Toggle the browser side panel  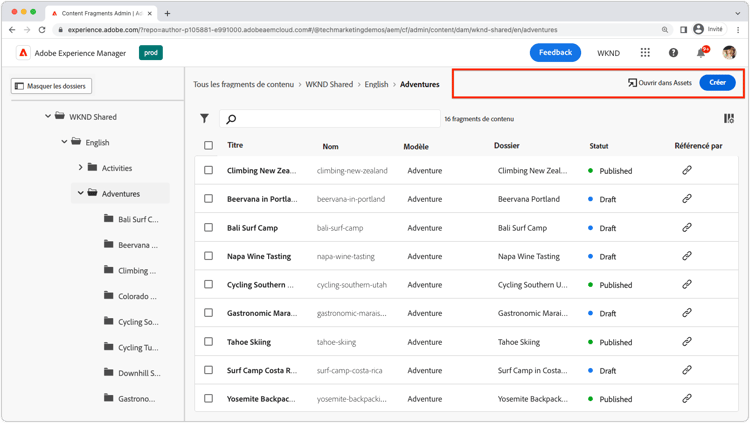point(684,30)
